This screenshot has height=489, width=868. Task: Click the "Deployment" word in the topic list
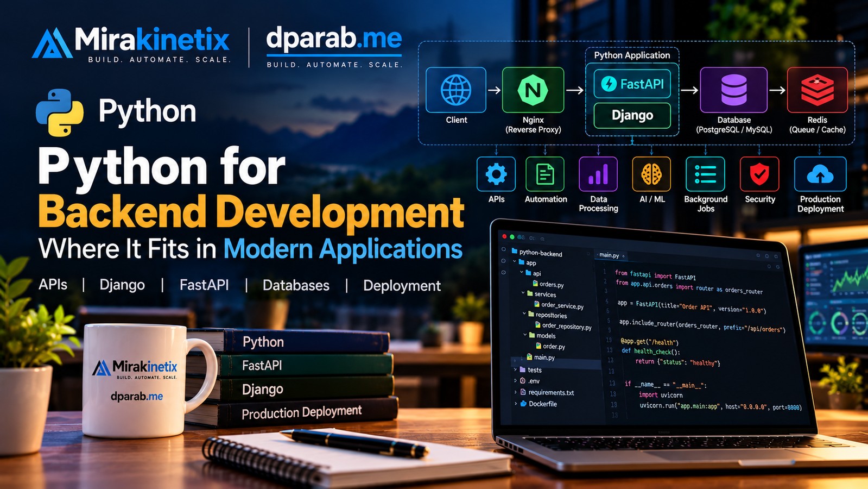(x=402, y=286)
